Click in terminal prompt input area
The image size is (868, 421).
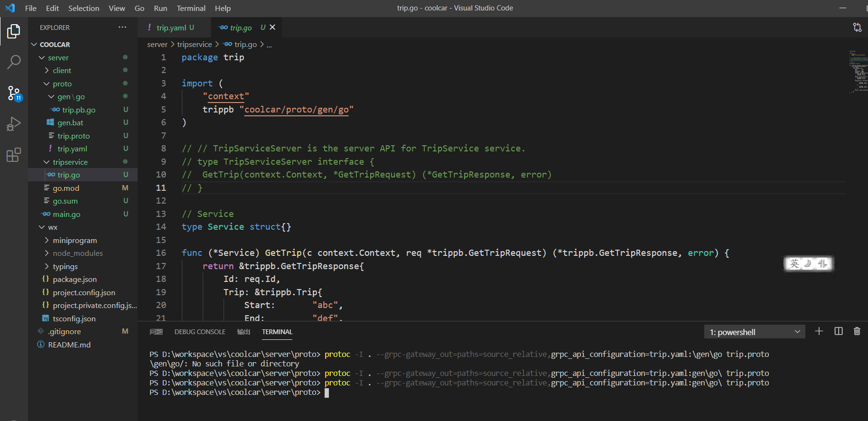click(327, 393)
